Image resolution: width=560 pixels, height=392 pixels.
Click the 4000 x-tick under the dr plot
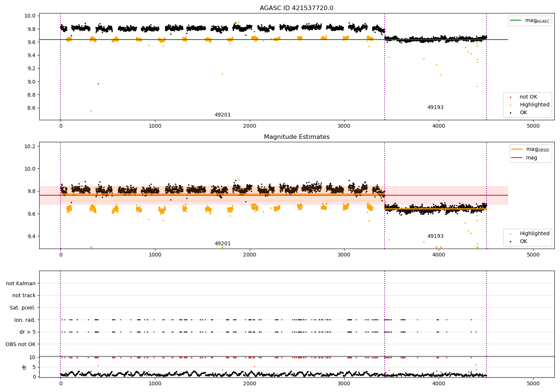[x=439, y=384]
